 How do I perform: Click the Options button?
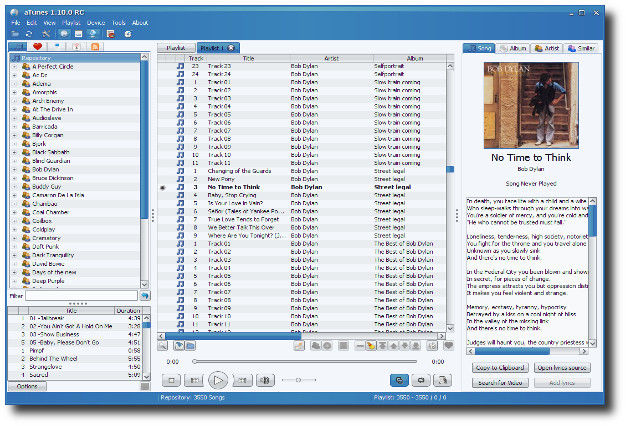coord(27,386)
